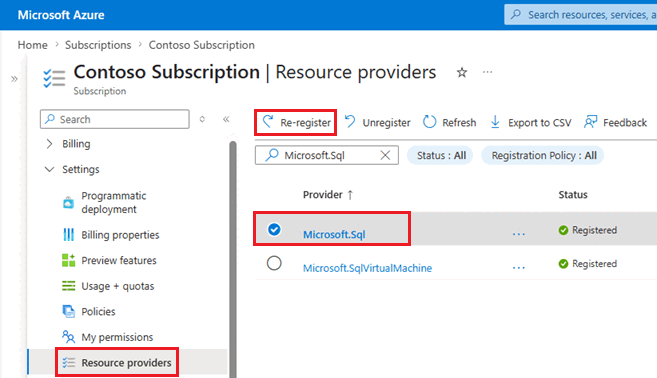The image size is (657, 378).
Task: Click the Refresh circular arrow icon
Action: [429, 122]
